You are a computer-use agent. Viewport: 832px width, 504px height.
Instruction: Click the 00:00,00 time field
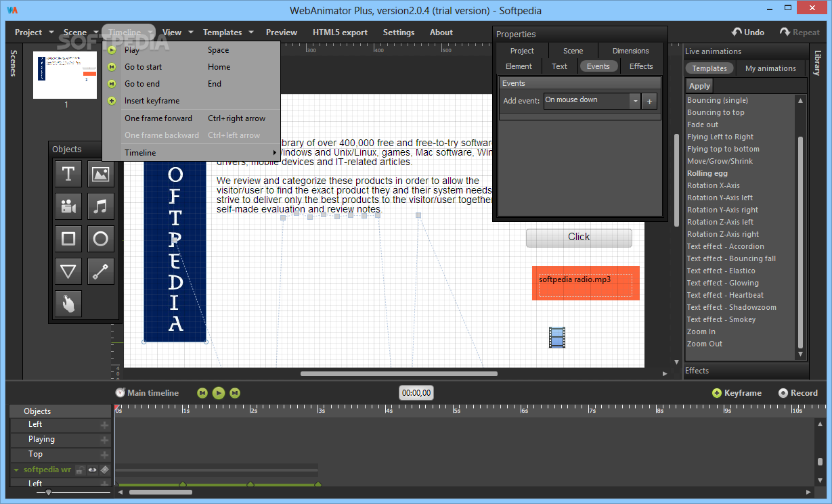[416, 393]
